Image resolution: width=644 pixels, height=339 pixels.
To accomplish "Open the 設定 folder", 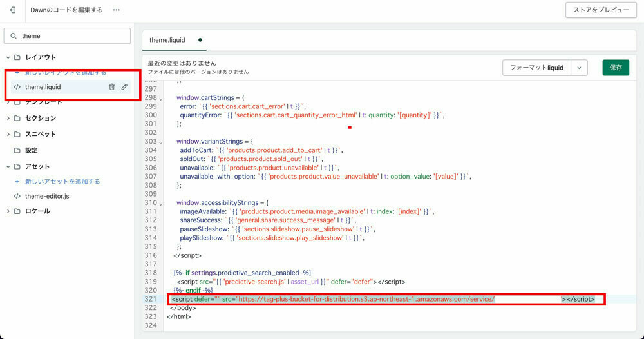I will click(x=31, y=150).
